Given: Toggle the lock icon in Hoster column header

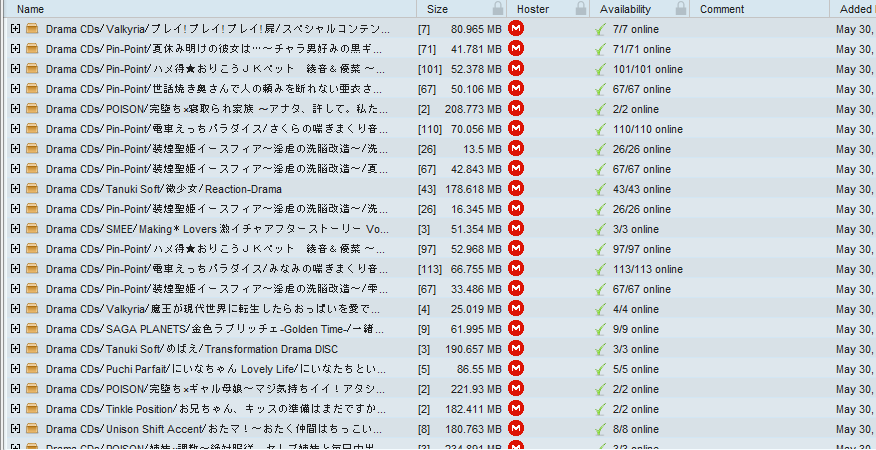Looking at the screenshot, I should pyautogui.click(x=581, y=8).
